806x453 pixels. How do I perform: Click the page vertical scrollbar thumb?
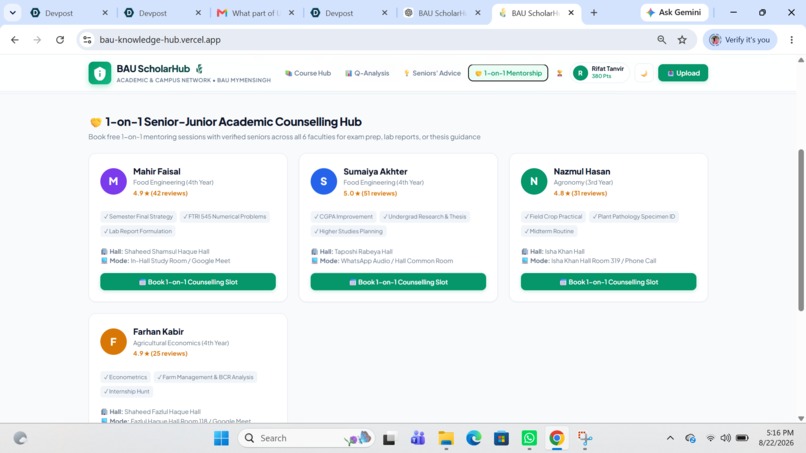[801, 230]
